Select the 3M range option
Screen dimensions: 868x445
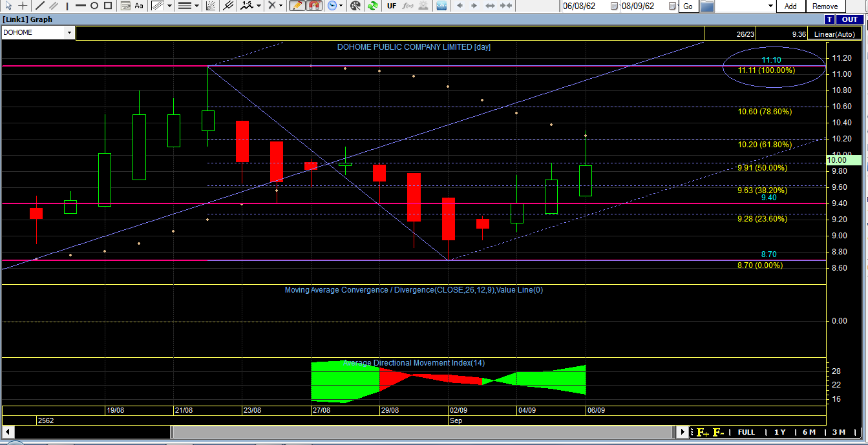pyautogui.click(x=839, y=432)
